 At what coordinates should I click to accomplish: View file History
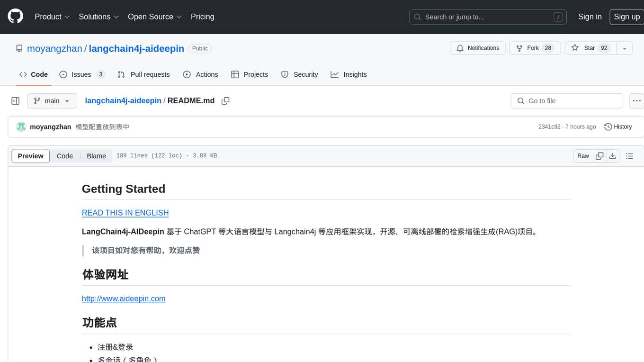click(x=618, y=127)
